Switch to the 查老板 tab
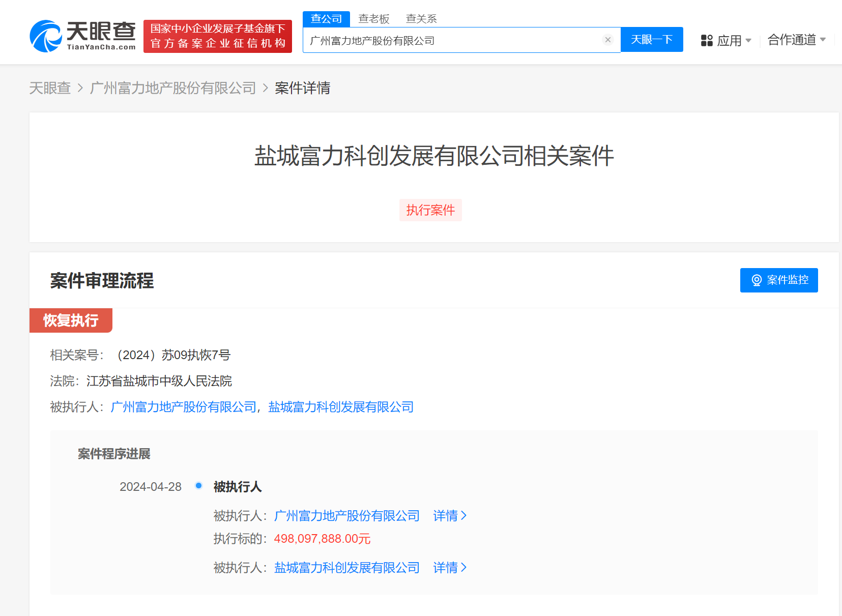This screenshot has height=616, width=842. click(x=373, y=18)
